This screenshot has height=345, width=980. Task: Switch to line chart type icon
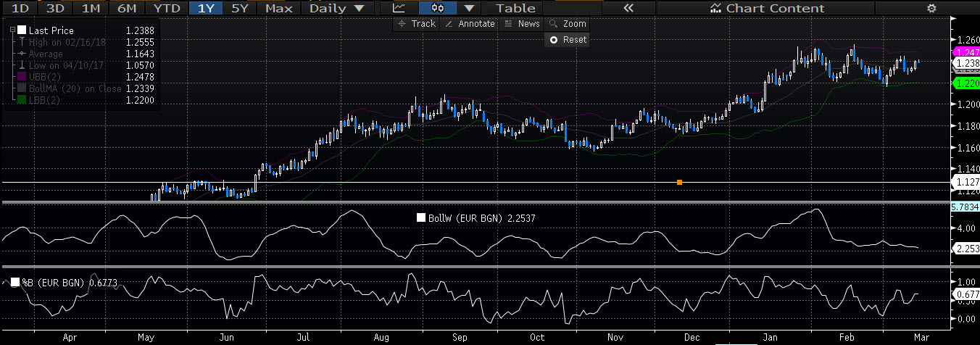pyautogui.click(x=399, y=8)
